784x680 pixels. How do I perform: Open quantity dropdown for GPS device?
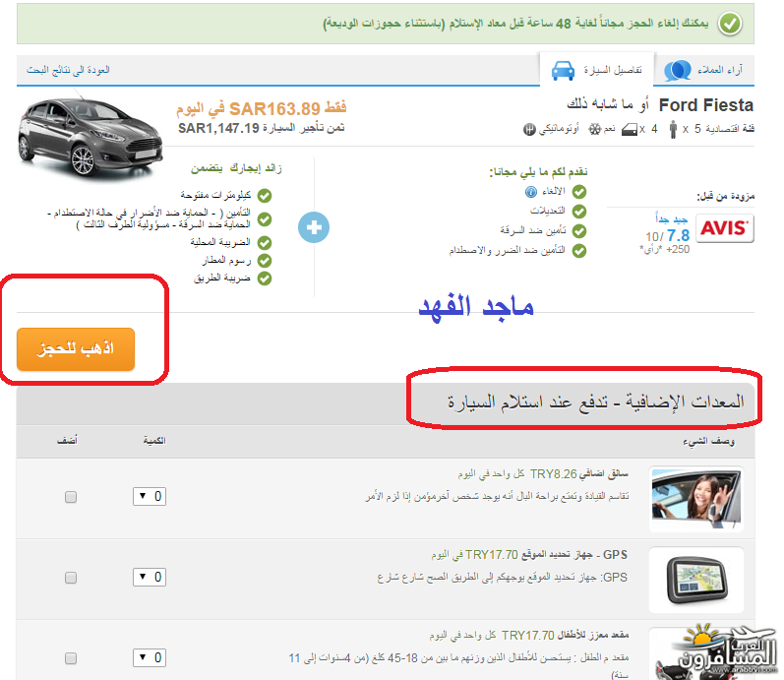point(150,577)
